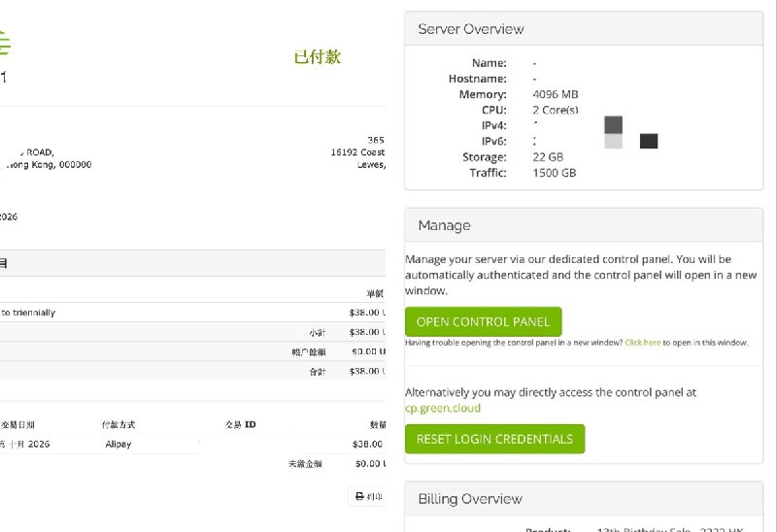This screenshot has height=532, width=777.
Task: Click the $38.00 transaction amount in the Alipay row
Action: click(x=367, y=445)
